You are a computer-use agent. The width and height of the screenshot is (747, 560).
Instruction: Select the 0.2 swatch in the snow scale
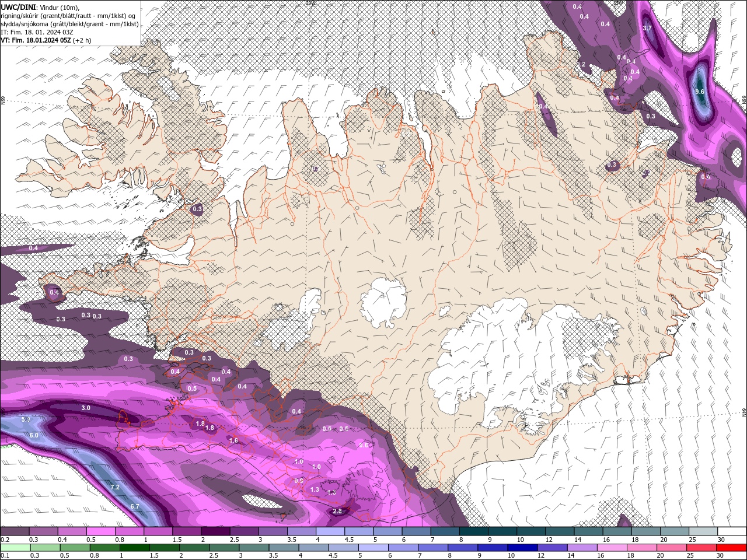14,531
